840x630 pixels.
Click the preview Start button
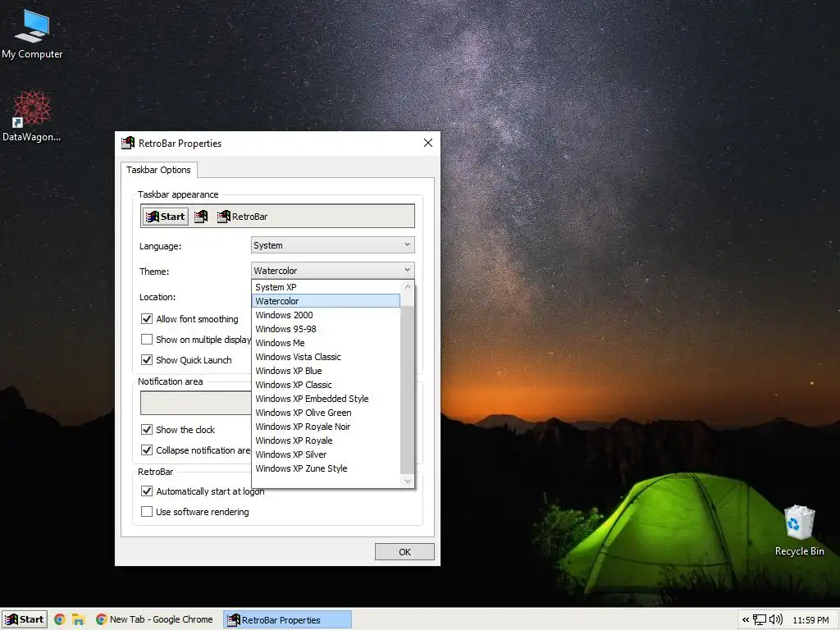click(166, 217)
